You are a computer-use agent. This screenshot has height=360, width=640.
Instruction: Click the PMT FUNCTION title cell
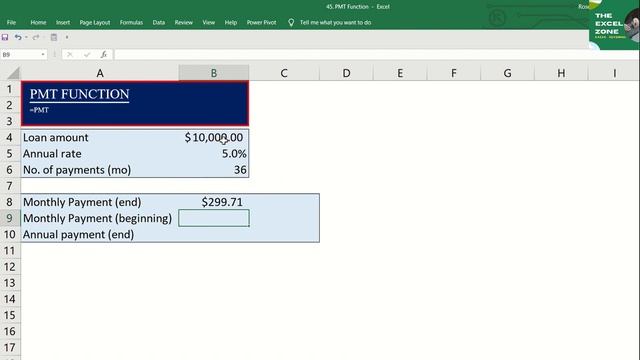coord(80,94)
